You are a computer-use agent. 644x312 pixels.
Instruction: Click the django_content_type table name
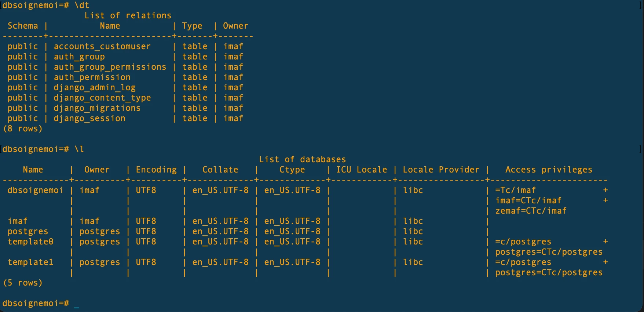point(102,98)
